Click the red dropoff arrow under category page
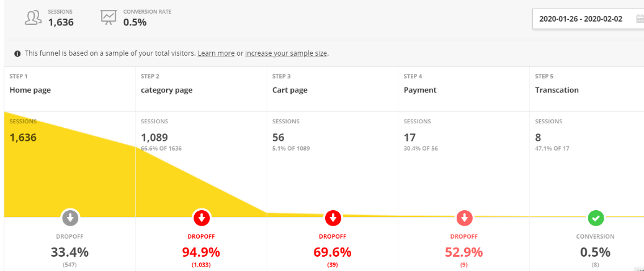 (202, 218)
